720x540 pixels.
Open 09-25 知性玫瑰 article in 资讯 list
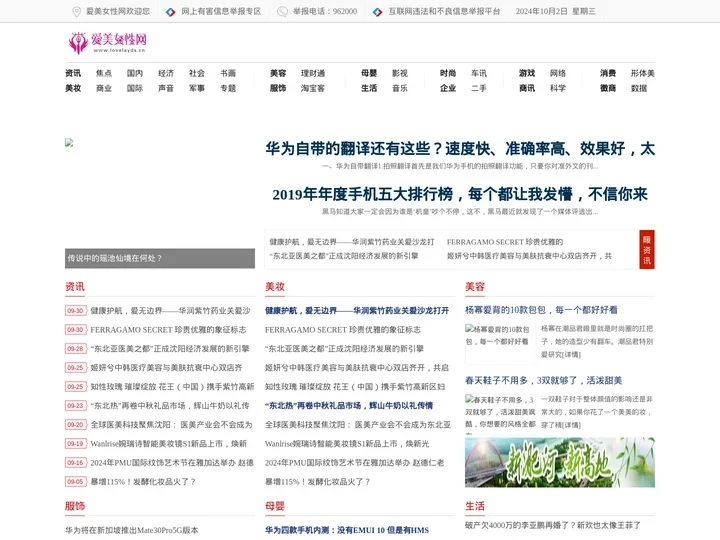(x=172, y=387)
